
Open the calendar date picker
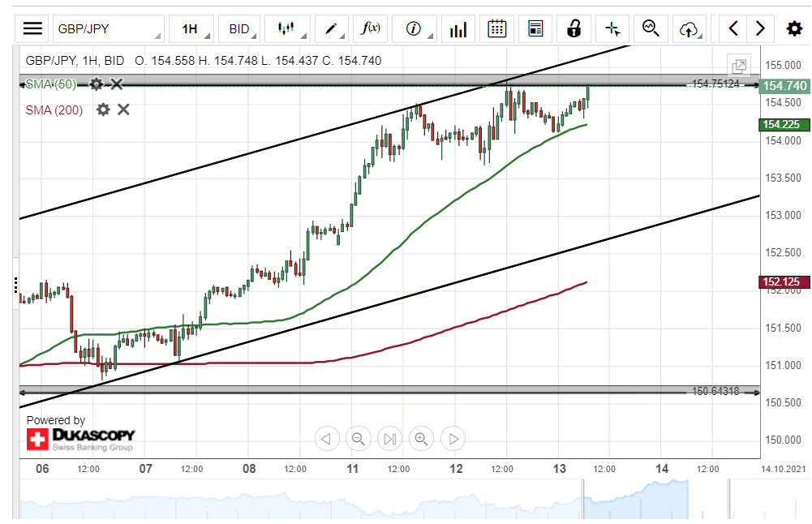496,29
